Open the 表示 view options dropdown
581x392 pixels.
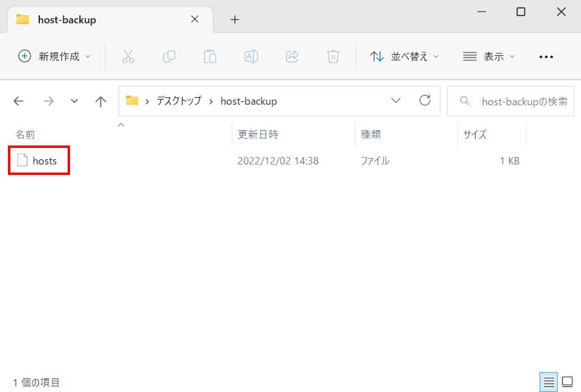[x=489, y=56]
